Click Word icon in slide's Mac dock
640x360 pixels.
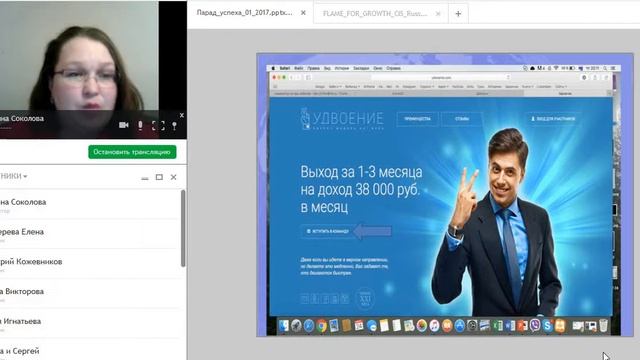click(x=510, y=325)
